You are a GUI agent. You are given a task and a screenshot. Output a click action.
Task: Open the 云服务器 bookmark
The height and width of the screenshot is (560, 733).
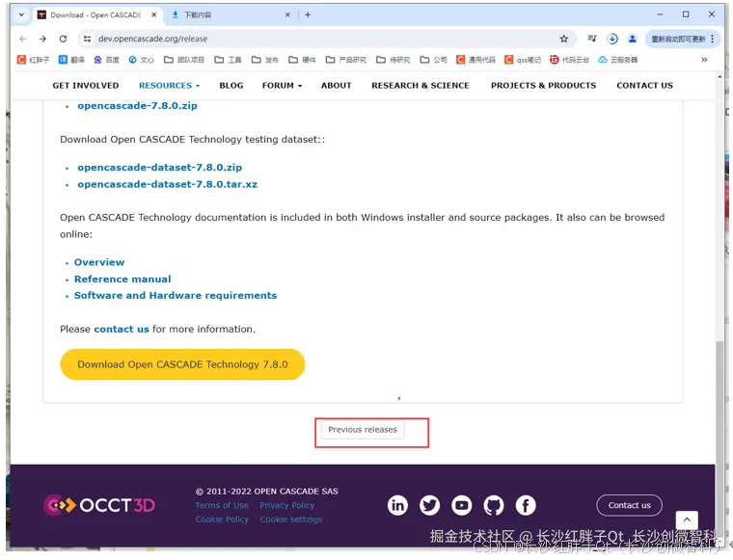(618, 60)
